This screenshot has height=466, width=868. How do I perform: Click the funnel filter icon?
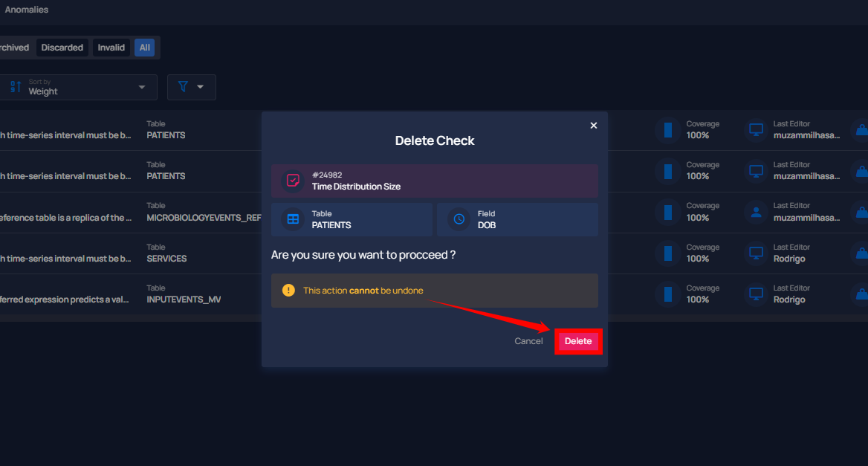(x=183, y=86)
